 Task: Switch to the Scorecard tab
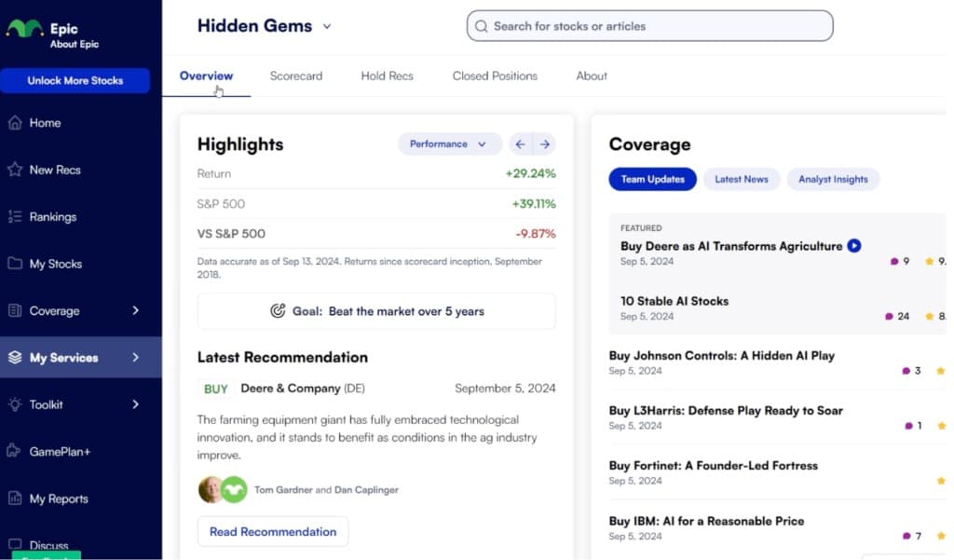coord(296,76)
